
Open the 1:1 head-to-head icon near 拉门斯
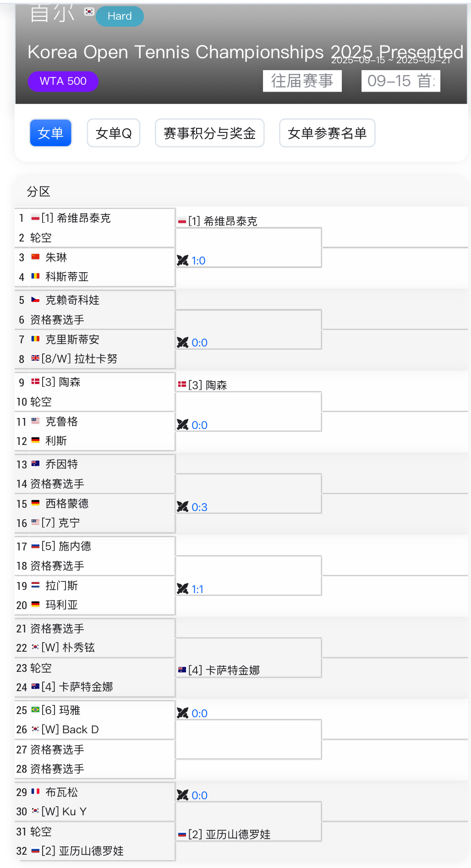pos(183,588)
